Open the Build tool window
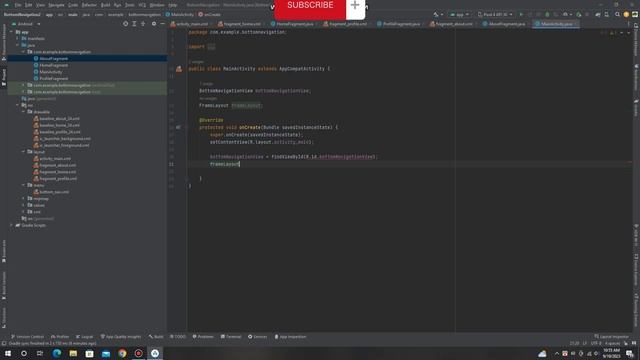This screenshot has width=640, height=360. (156, 337)
